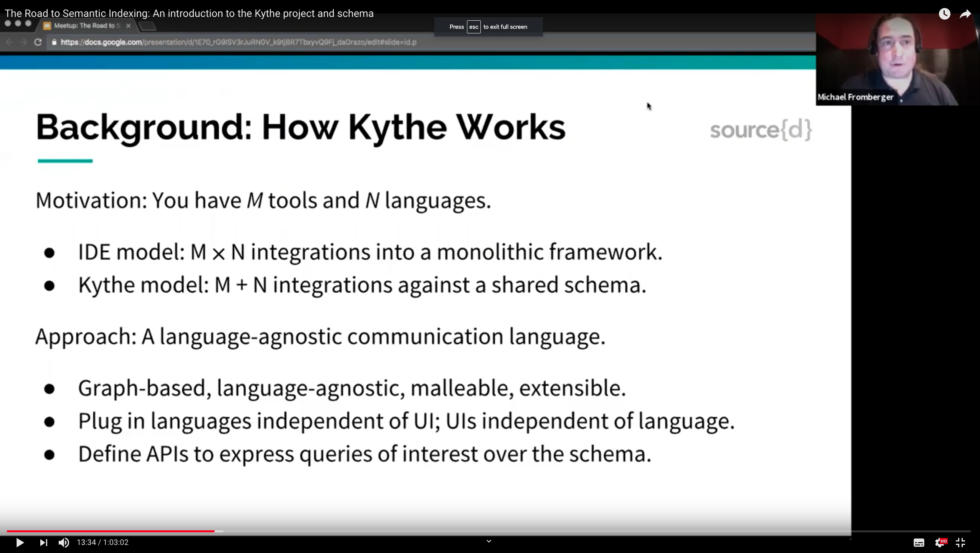
Task: Skip to next video with the next icon
Action: (43, 542)
